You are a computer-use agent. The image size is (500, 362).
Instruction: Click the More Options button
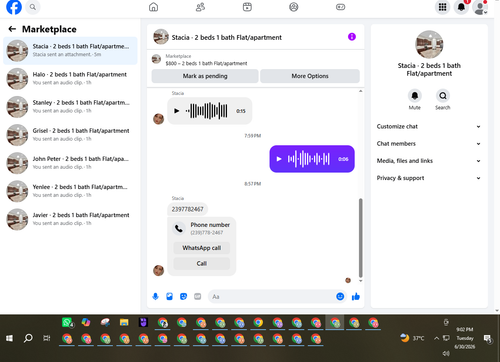coord(310,76)
